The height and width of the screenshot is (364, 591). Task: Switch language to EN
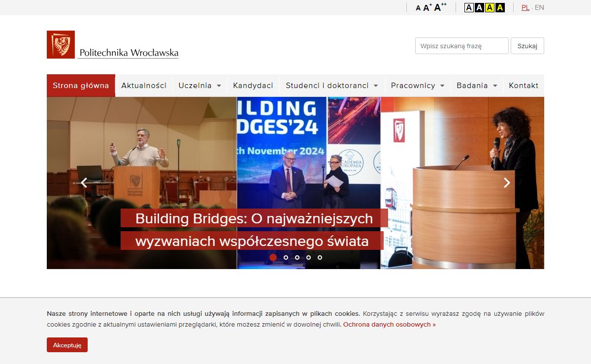click(x=539, y=7)
